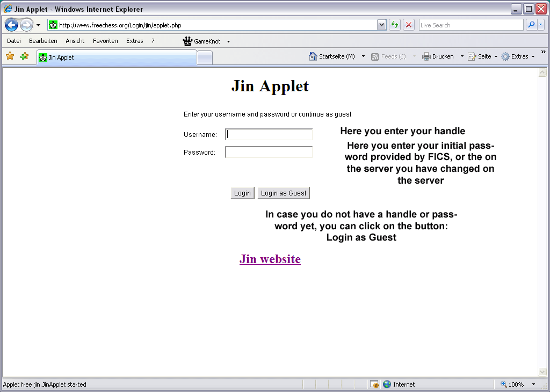550x392 pixels.
Task: Expand the address bar history dropdown
Action: (x=382, y=25)
